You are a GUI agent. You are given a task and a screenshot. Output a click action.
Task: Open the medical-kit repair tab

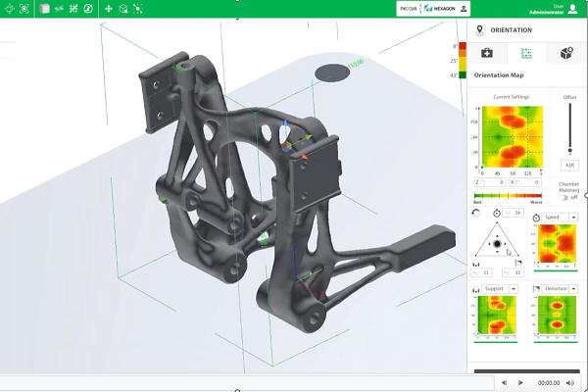point(487,53)
